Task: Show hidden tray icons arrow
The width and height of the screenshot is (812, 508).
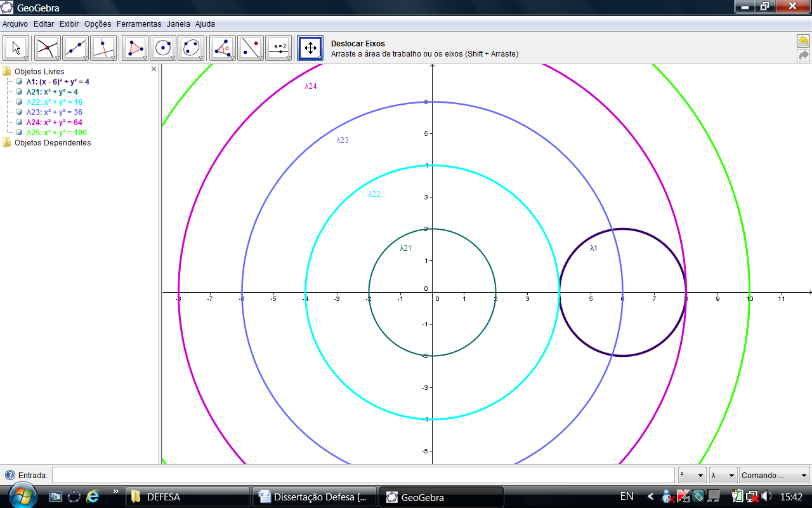Action: coord(650,497)
